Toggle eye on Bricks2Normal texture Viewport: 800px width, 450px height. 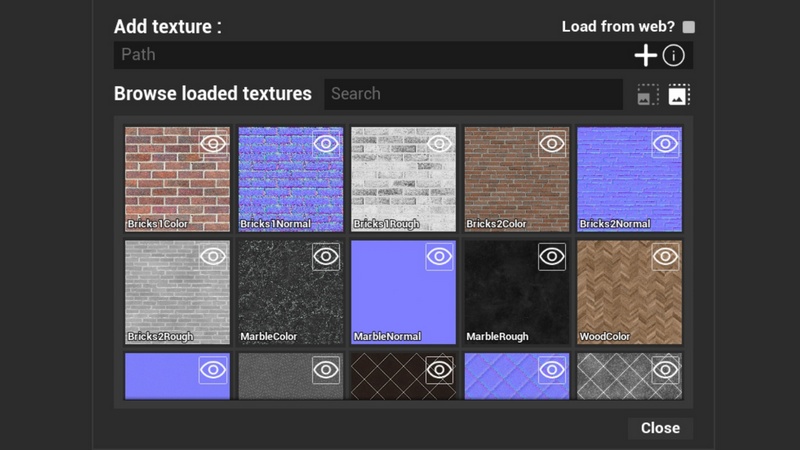point(665,144)
